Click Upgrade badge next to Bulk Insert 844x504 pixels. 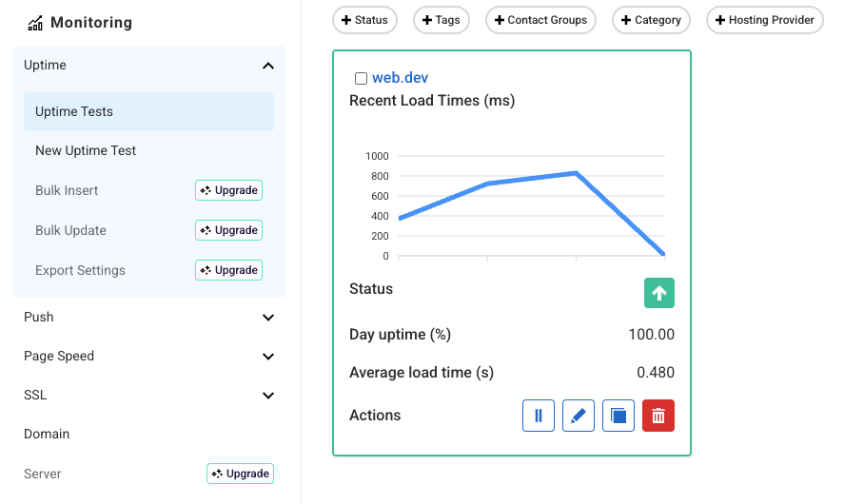(x=228, y=190)
